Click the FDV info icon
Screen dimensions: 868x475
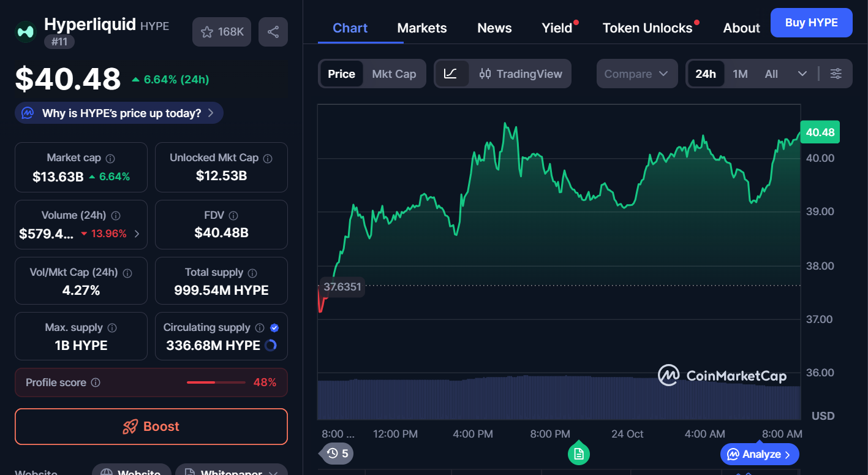tap(233, 216)
